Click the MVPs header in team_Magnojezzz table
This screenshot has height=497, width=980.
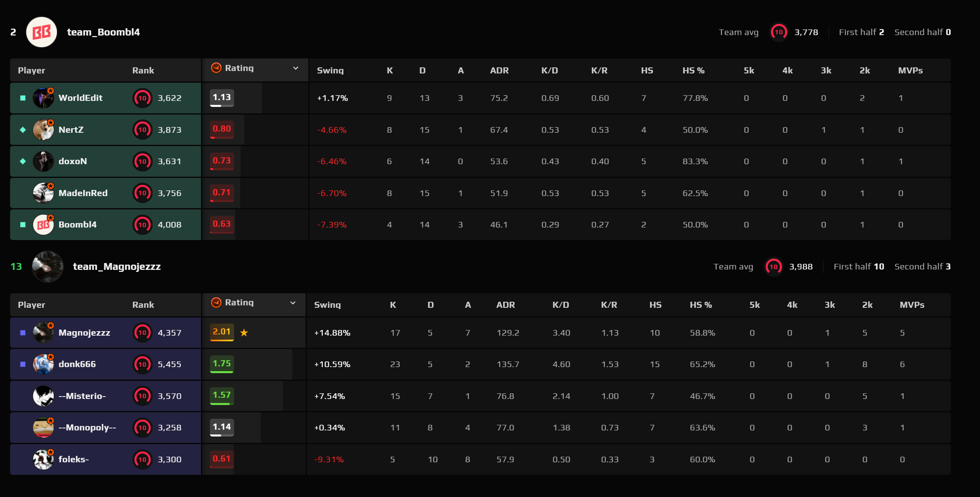point(912,305)
